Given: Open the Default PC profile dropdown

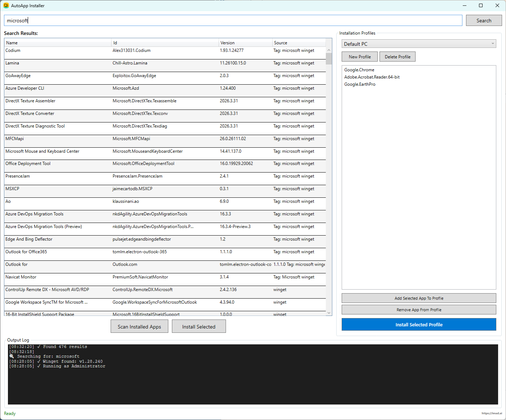Looking at the screenshot, I should tap(419, 44).
